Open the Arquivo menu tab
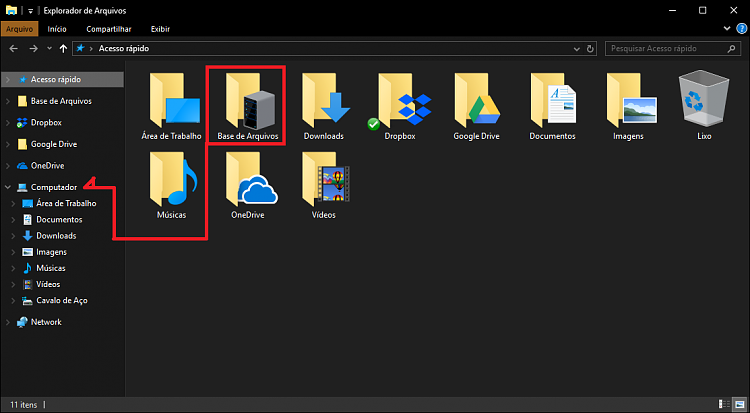This screenshot has width=750, height=413. point(19,29)
